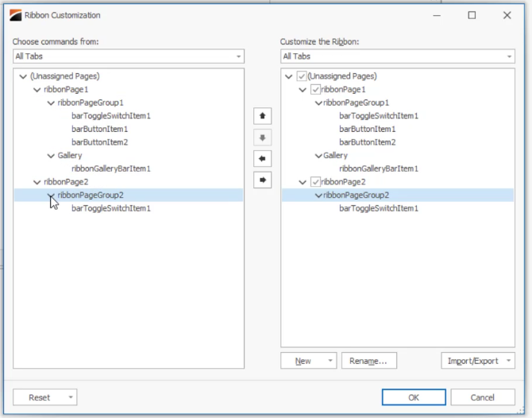Viewport: 532px width, 418px height.
Task: Select ribbonPageGroup1 label in right tree
Action: click(357, 103)
